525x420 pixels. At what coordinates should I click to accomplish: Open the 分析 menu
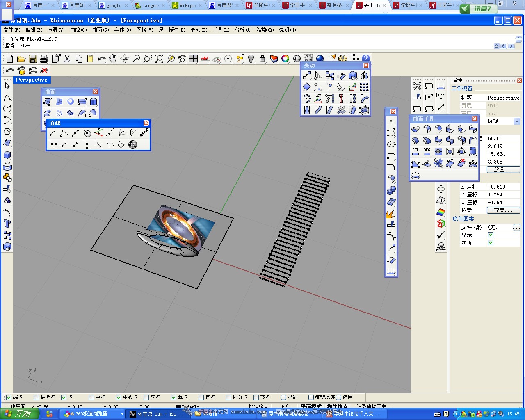coord(243,30)
